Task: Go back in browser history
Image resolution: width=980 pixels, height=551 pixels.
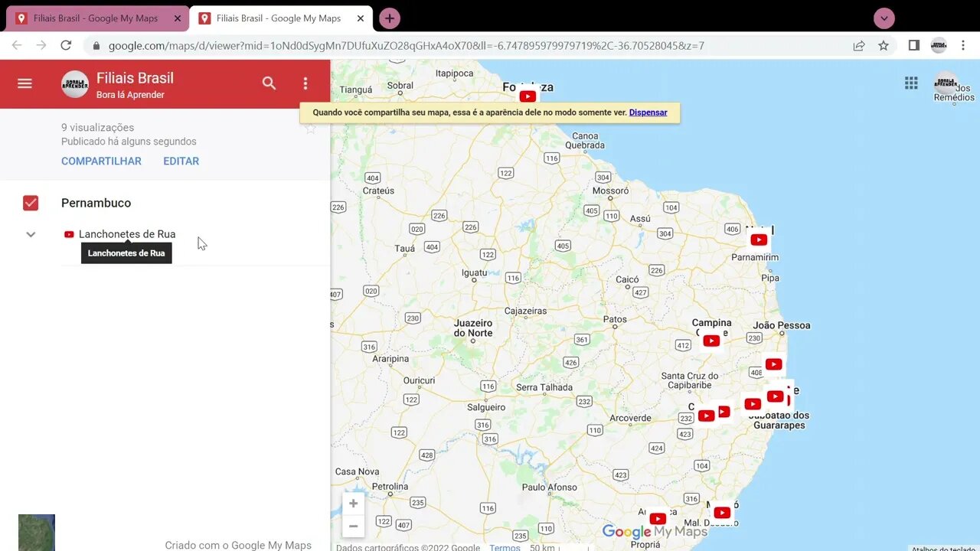Action: 17,46
